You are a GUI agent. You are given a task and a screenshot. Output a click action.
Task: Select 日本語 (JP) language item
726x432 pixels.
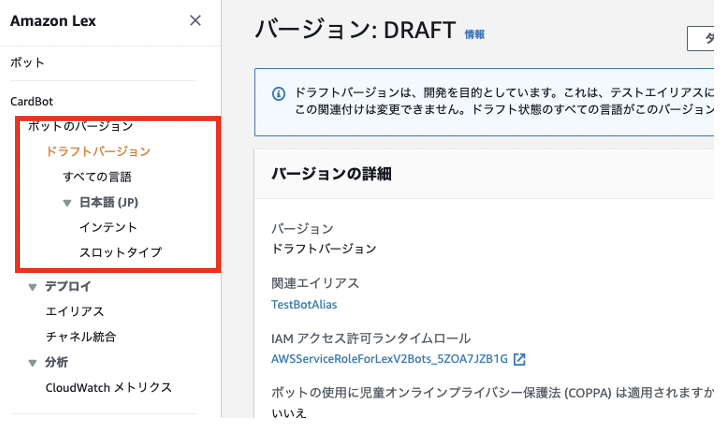point(109,202)
